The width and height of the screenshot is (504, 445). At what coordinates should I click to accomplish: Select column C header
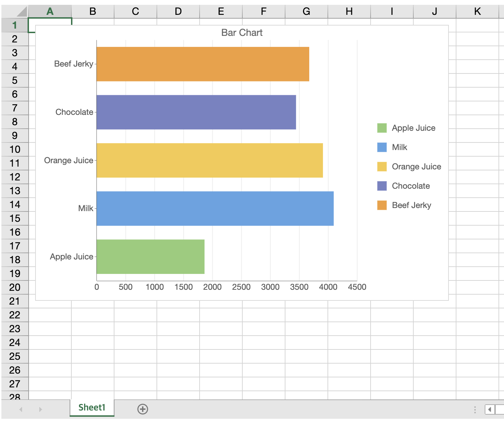pyautogui.click(x=135, y=12)
